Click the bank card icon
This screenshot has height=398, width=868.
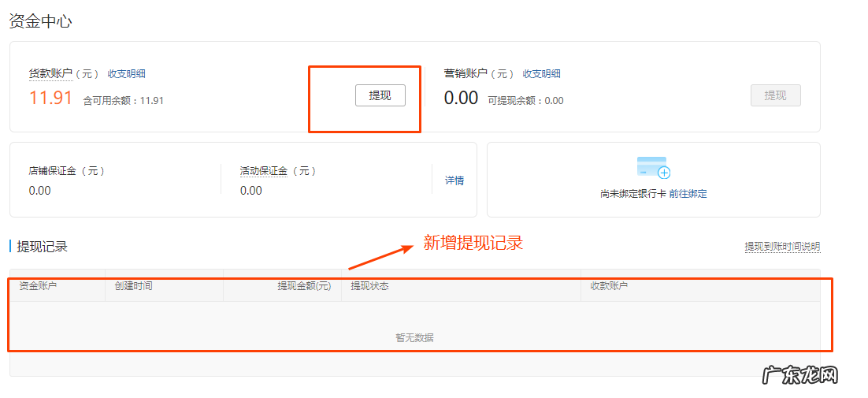[x=653, y=168]
